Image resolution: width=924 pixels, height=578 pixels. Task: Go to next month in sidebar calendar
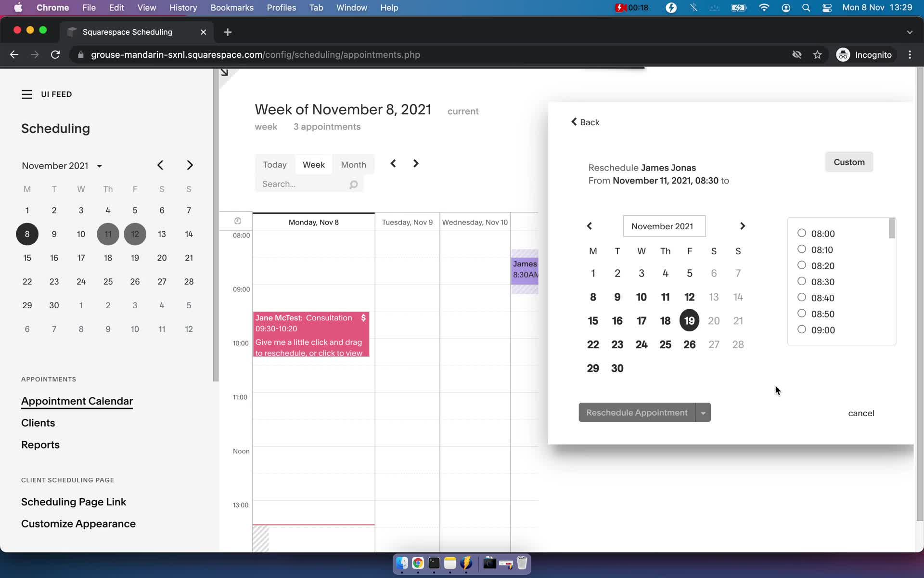(x=190, y=165)
